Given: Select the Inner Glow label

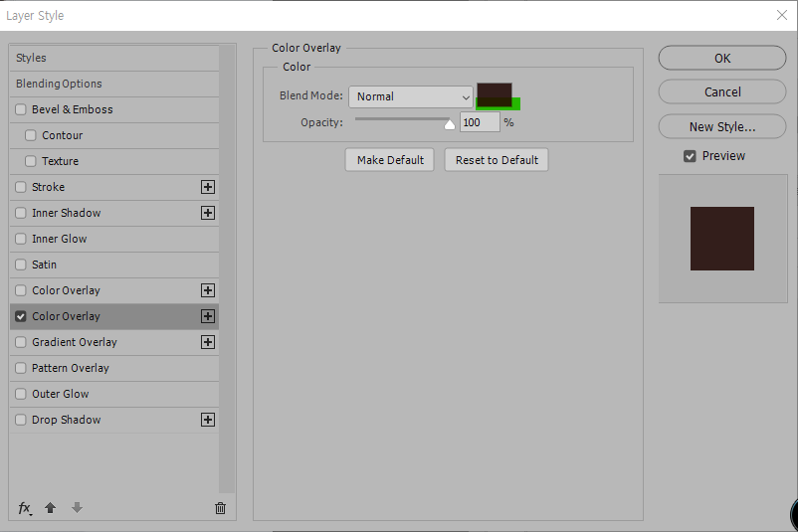Looking at the screenshot, I should [x=59, y=239].
